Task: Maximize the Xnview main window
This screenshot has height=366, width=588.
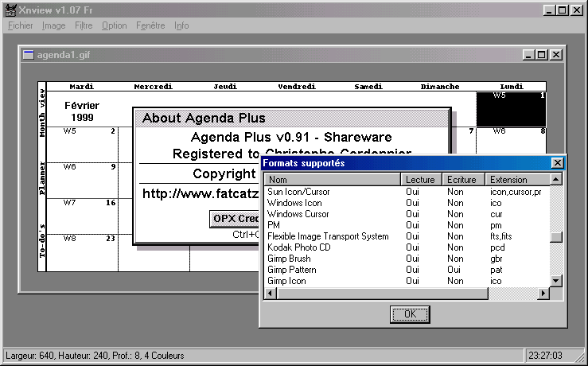Action: click(x=562, y=10)
